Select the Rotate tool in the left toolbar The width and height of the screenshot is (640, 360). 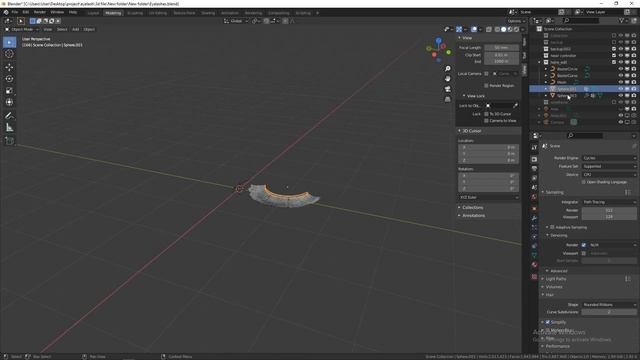[x=9, y=79]
